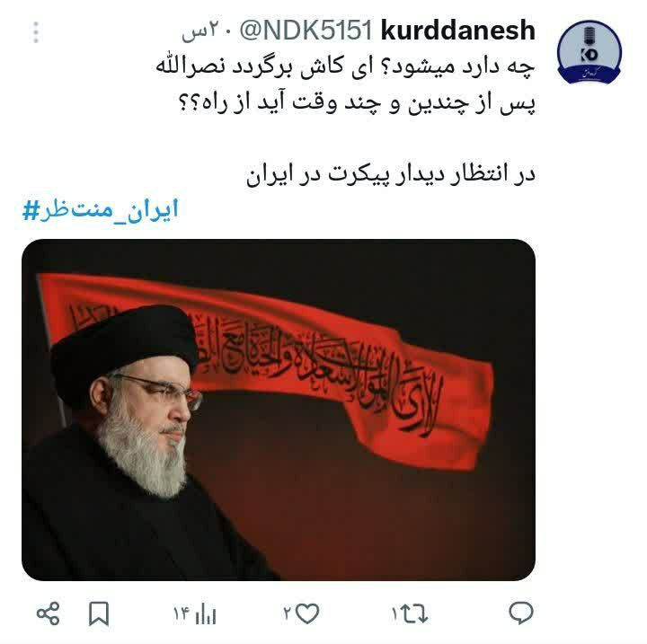Click the view count ۱۴
This screenshot has width=647, height=644.
click(182, 613)
